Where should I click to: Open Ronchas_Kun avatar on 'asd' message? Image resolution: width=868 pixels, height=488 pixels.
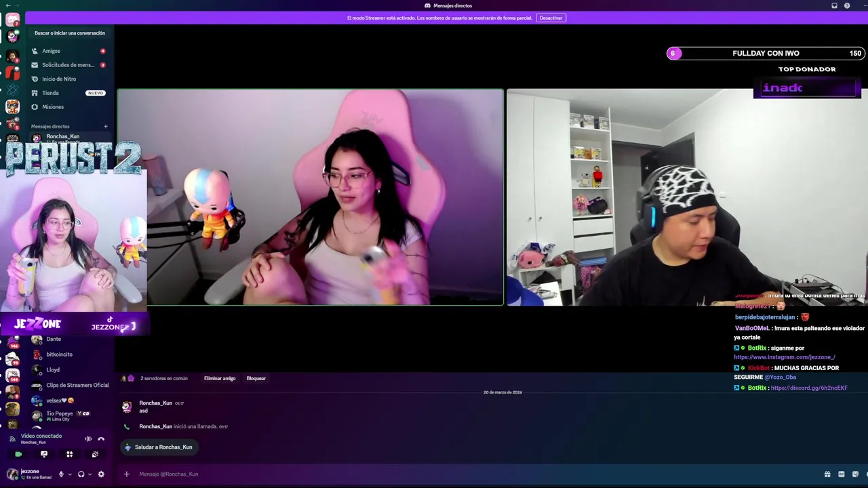[x=126, y=407]
